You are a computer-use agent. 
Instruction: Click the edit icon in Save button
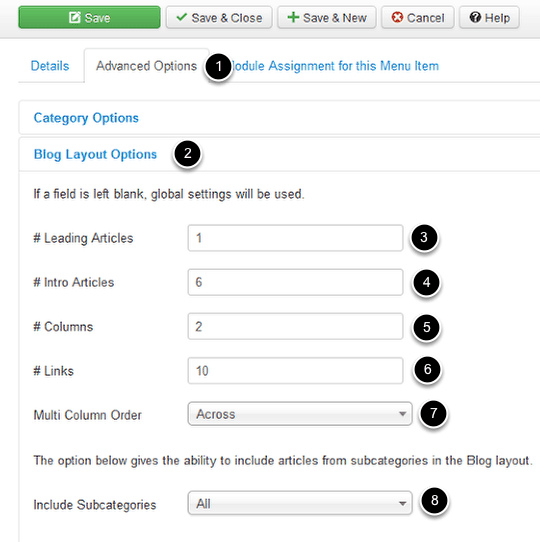(75, 17)
